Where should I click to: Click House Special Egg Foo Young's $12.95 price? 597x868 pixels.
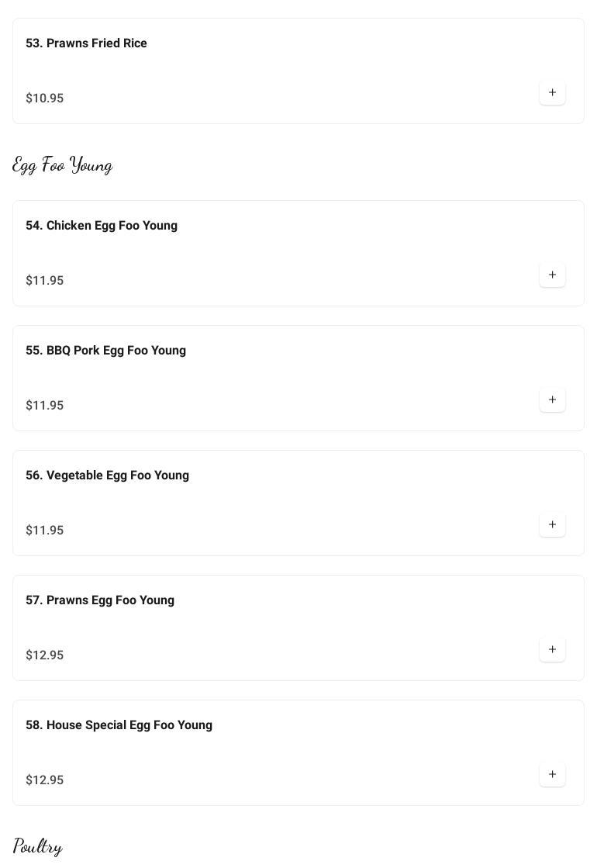[x=45, y=780]
